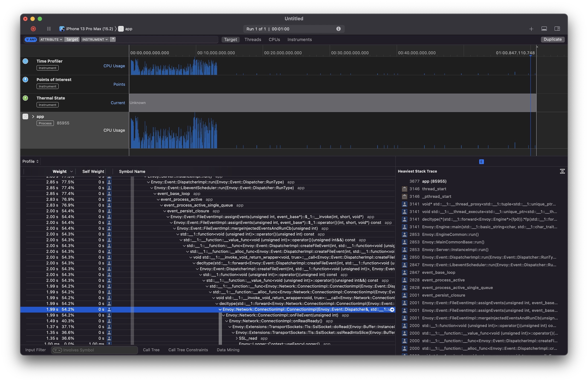The image size is (588, 382).
Task: Toggle bottom detail pane icon
Action: pos(544,29)
